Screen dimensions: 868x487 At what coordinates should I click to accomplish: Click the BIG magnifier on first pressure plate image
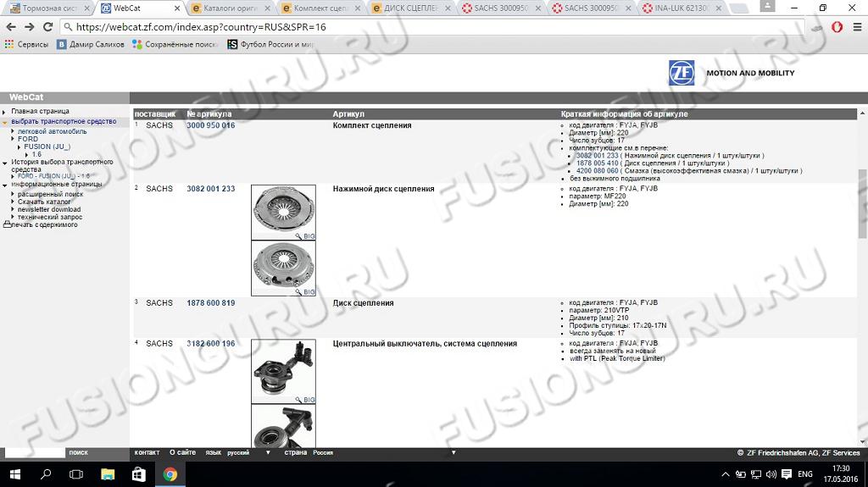click(x=305, y=236)
